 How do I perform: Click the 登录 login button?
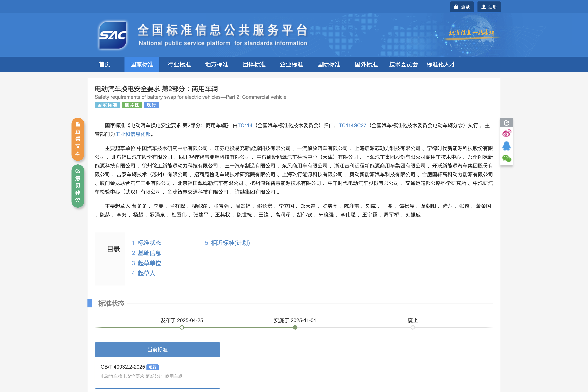462,7
